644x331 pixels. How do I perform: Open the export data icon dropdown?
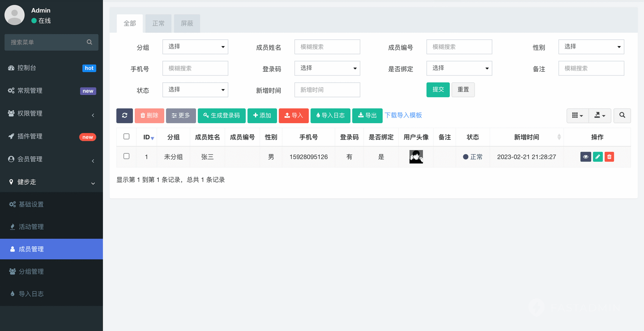(x=600, y=115)
